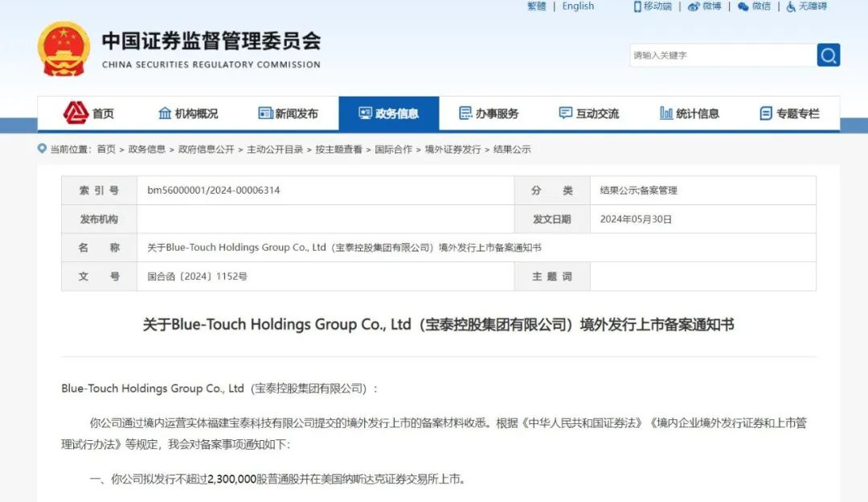Focus the 请输入关键字 search input field
This screenshot has height=502, width=868.
(x=722, y=56)
